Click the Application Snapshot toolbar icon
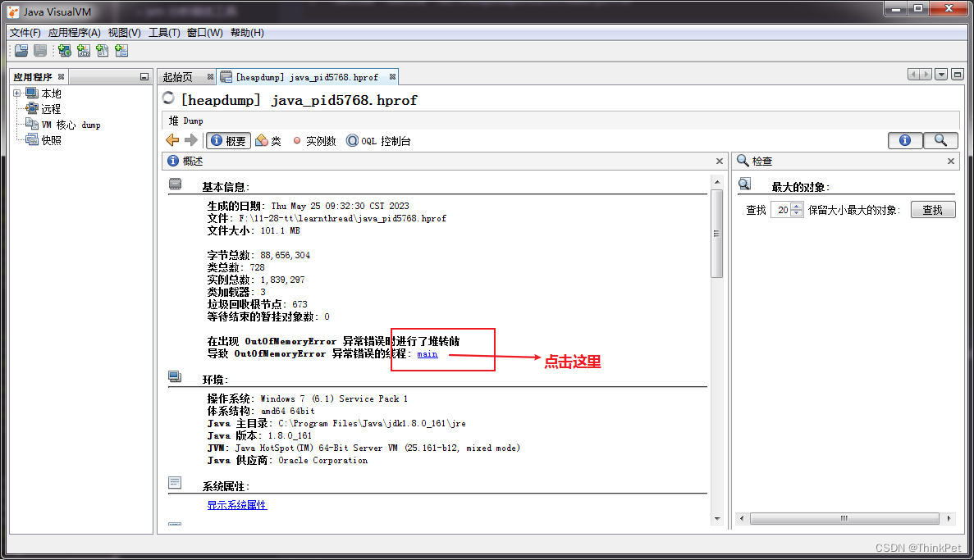 click(x=121, y=51)
